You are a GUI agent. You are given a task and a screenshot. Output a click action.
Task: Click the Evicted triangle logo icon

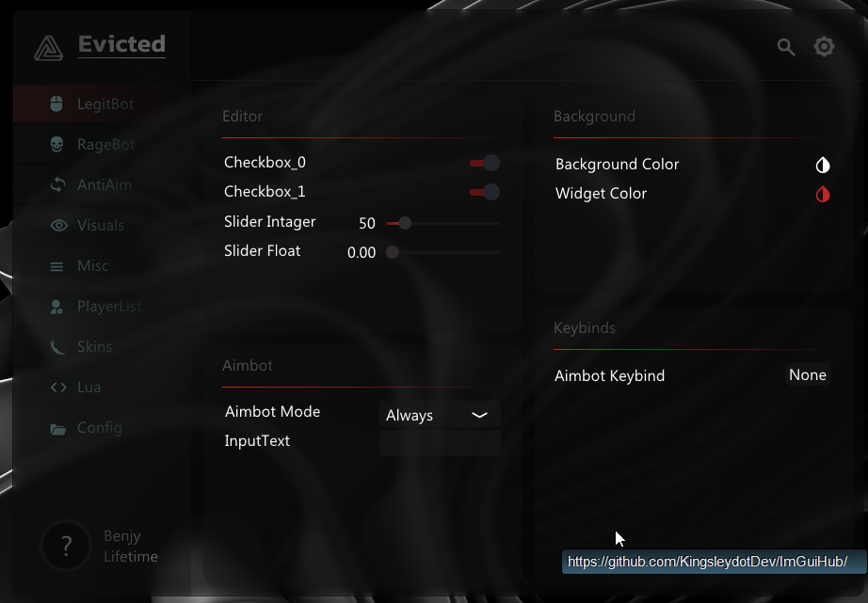tap(49, 48)
